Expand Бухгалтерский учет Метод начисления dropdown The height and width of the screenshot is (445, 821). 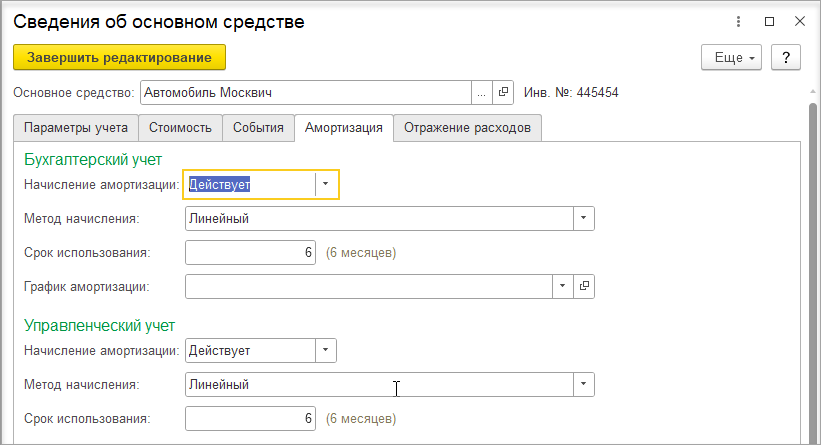[x=583, y=218]
